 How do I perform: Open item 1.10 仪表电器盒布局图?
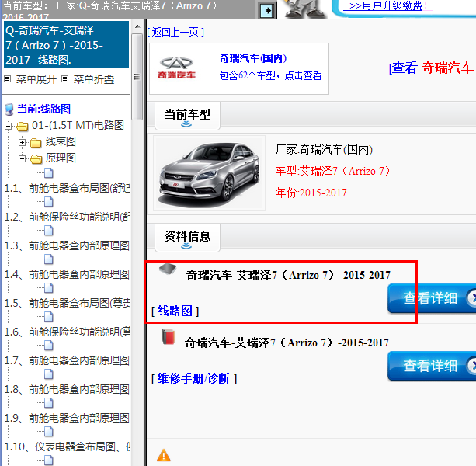[x=68, y=447]
